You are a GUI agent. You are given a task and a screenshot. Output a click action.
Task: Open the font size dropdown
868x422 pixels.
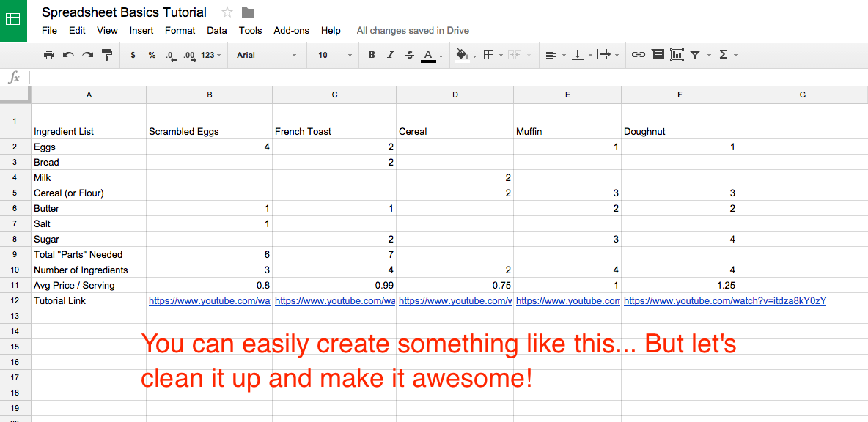[x=330, y=54]
